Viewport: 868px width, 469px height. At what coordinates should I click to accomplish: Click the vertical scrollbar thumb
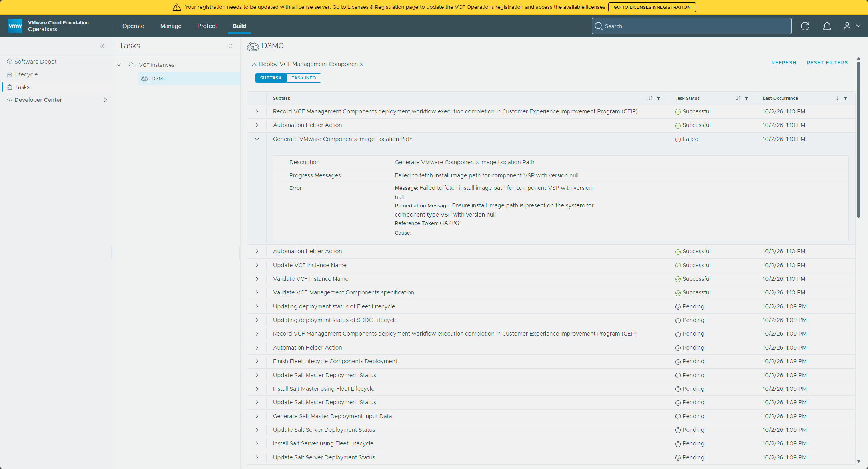click(x=858, y=140)
